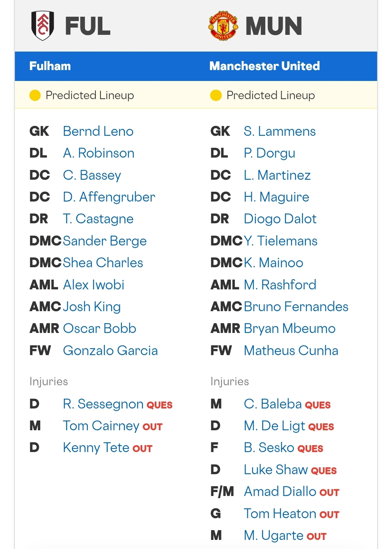Open Matheus Cunha's player link
Image resolution: width=392 pixels, height=549 pixels.
[291, 350]
